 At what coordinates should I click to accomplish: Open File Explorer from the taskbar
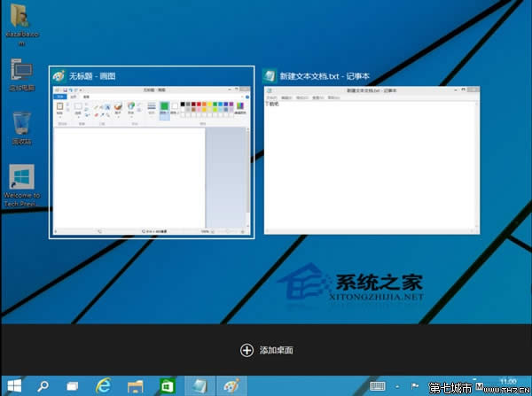pyautogui.click(x=135, y=385)
